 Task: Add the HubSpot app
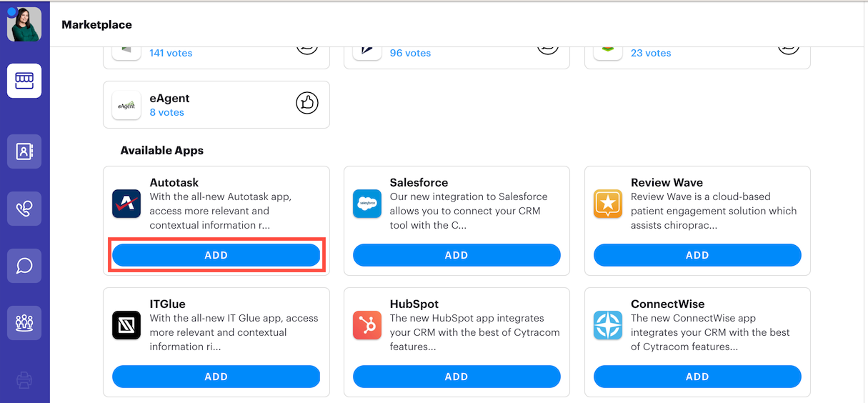457,377
